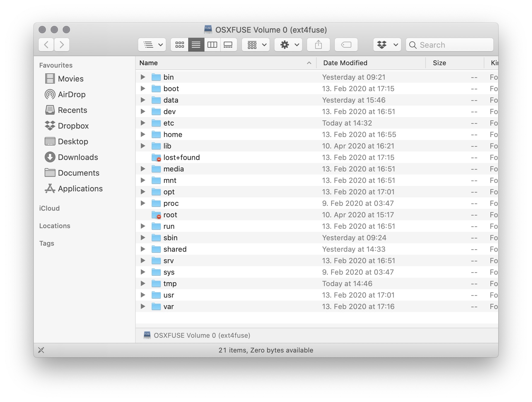Click the Favourites sidebar section heading
532x402 pixels.
coord(56,65)
